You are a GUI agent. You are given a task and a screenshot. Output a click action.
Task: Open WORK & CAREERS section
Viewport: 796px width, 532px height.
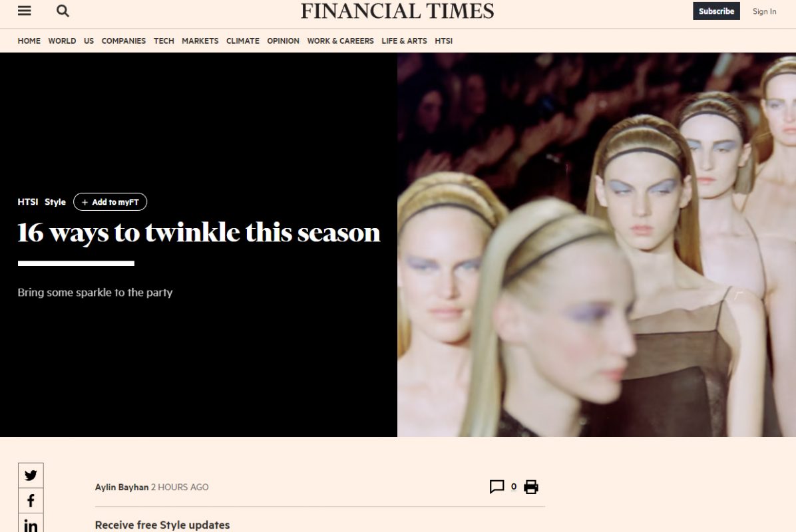pyautogui.click(x=340, y=41)
